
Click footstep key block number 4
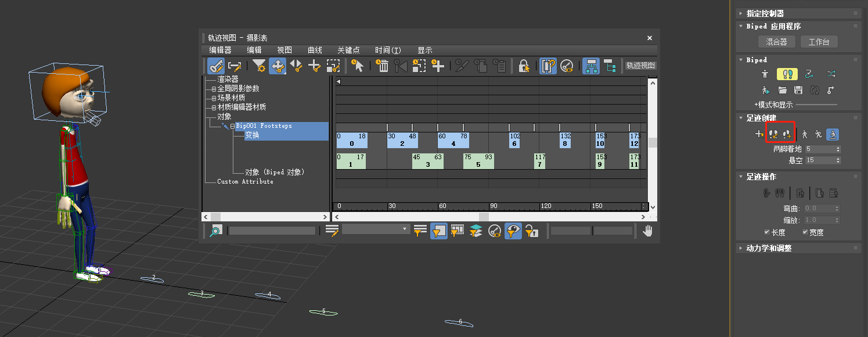pos(453,140)
